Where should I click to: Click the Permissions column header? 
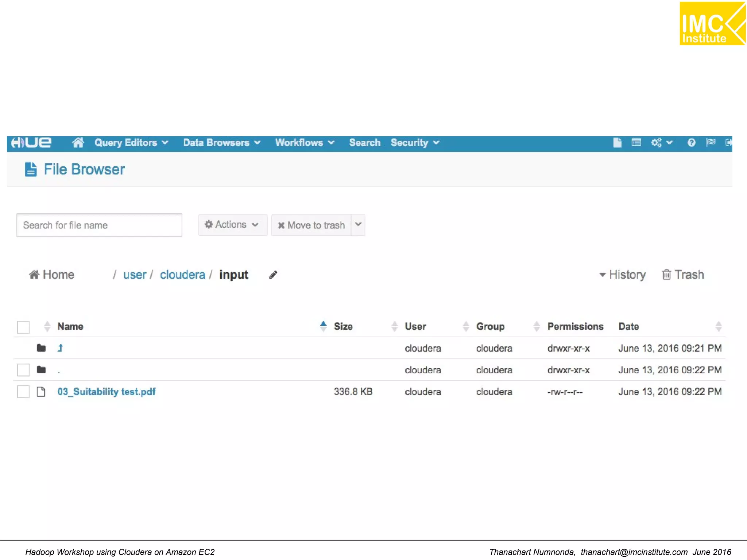point(575,326)
